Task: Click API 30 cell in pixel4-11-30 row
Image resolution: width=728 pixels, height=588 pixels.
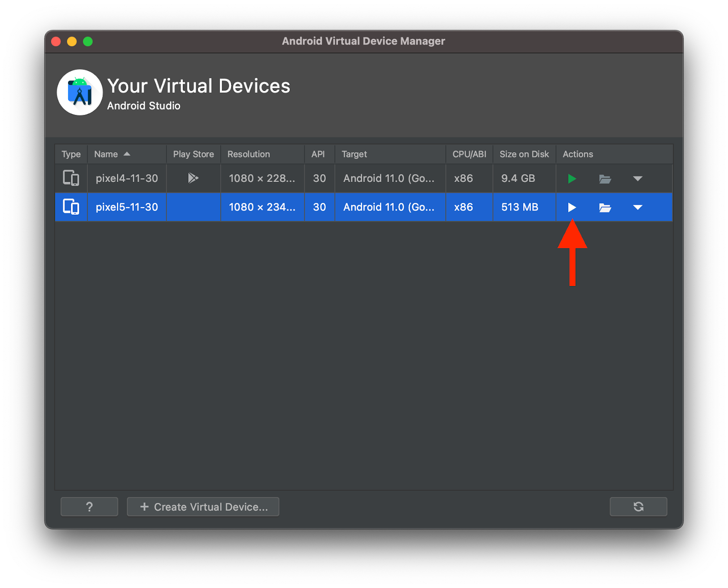Action: click(319, 178)
